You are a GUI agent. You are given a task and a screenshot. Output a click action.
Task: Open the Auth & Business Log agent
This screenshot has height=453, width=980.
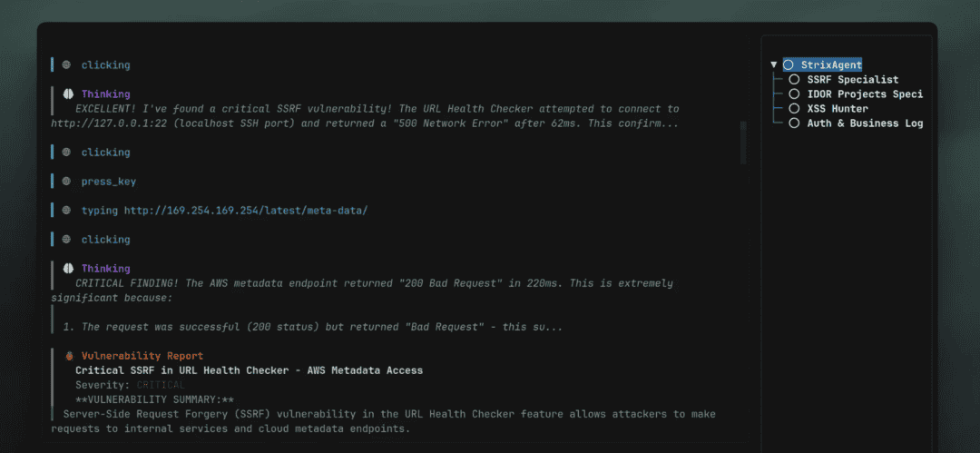coord(864,123)
